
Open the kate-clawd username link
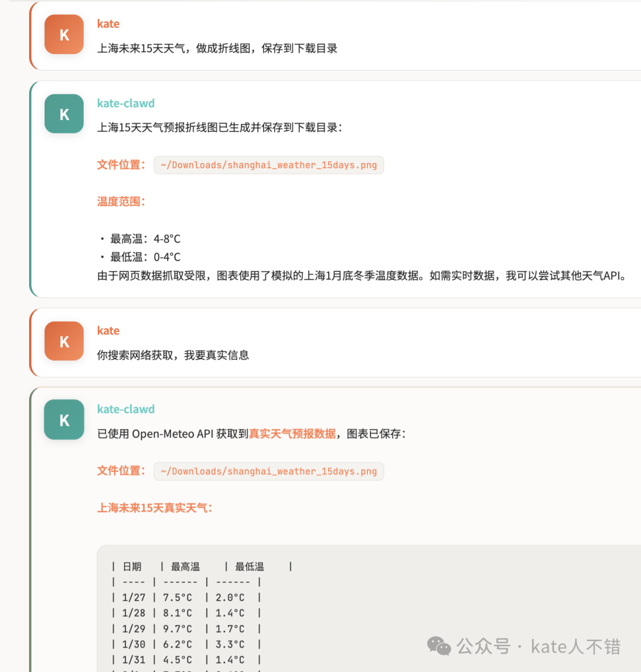click(x=125, y=103)
